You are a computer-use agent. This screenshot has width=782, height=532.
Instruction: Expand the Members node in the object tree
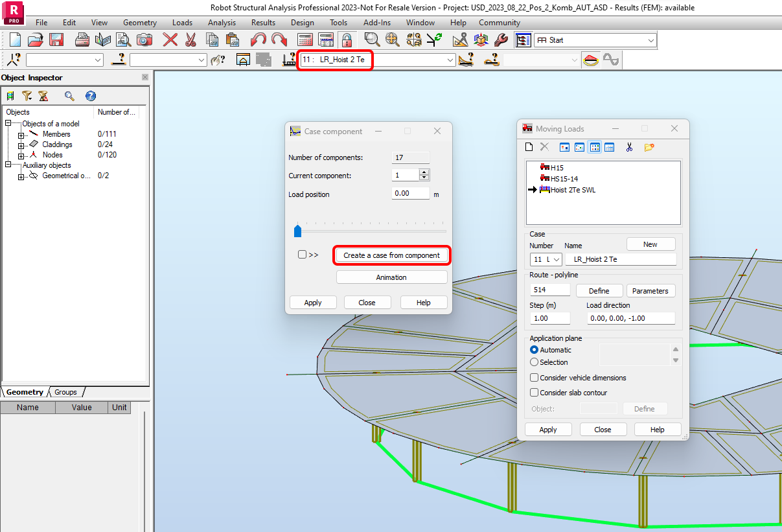click(x=21, y=135)
